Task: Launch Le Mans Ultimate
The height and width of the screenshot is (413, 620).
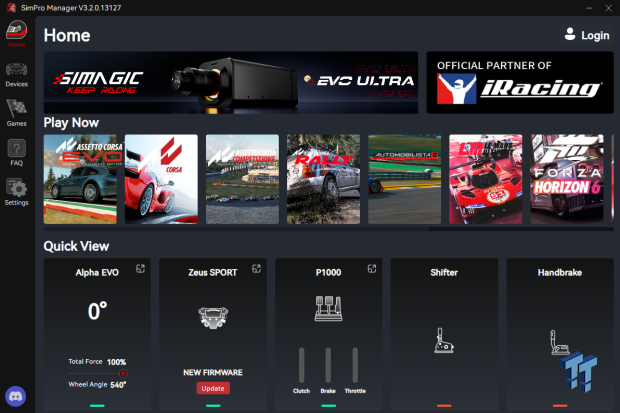Action: [486, 179]
